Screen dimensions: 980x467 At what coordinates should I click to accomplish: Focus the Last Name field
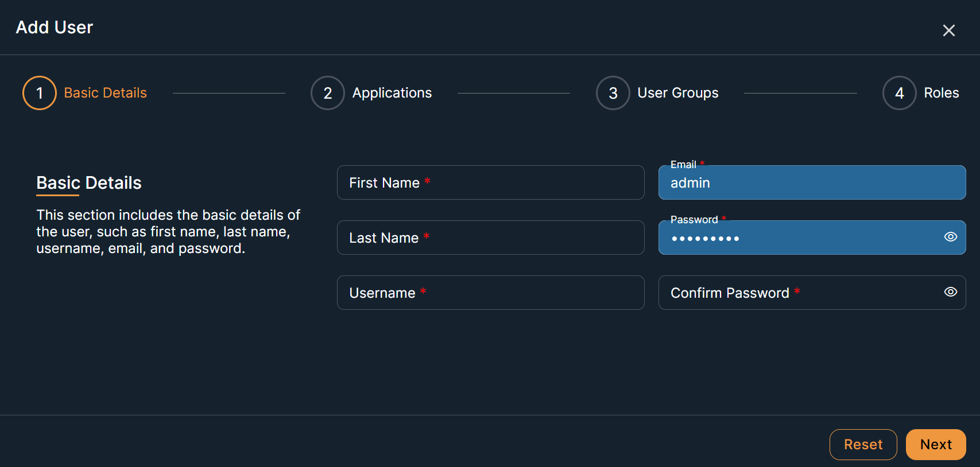coord(490,238)
